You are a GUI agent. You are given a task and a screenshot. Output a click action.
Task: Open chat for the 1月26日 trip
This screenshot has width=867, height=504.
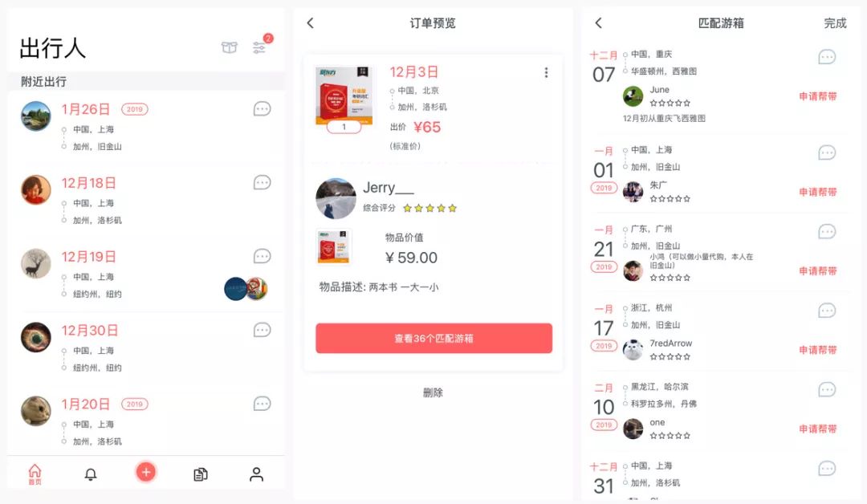point(262,109)
